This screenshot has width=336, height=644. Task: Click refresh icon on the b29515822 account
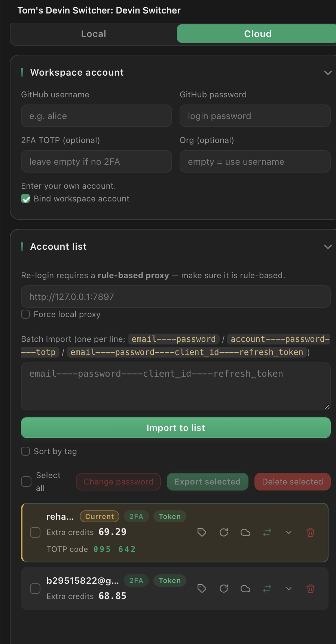pyautogui.click(x=224, y=589)
